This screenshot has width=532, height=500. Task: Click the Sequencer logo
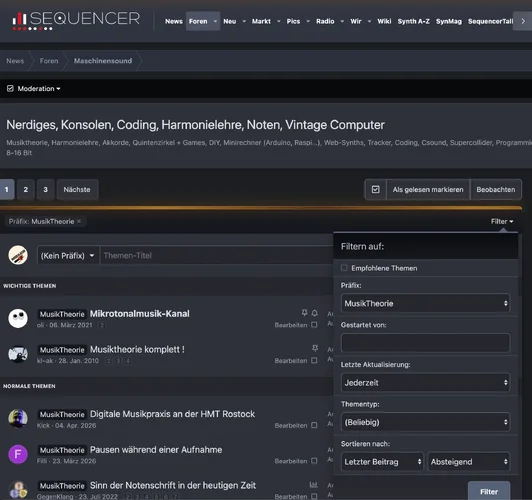(x=76, y=20)
